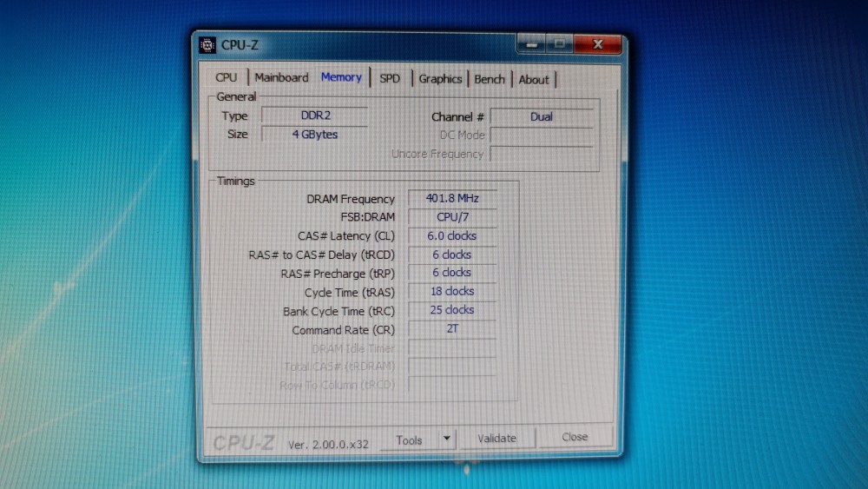Select the 401.8 MHz DRAM frequency value
868x489 pixels.
[x=452, y=198]
